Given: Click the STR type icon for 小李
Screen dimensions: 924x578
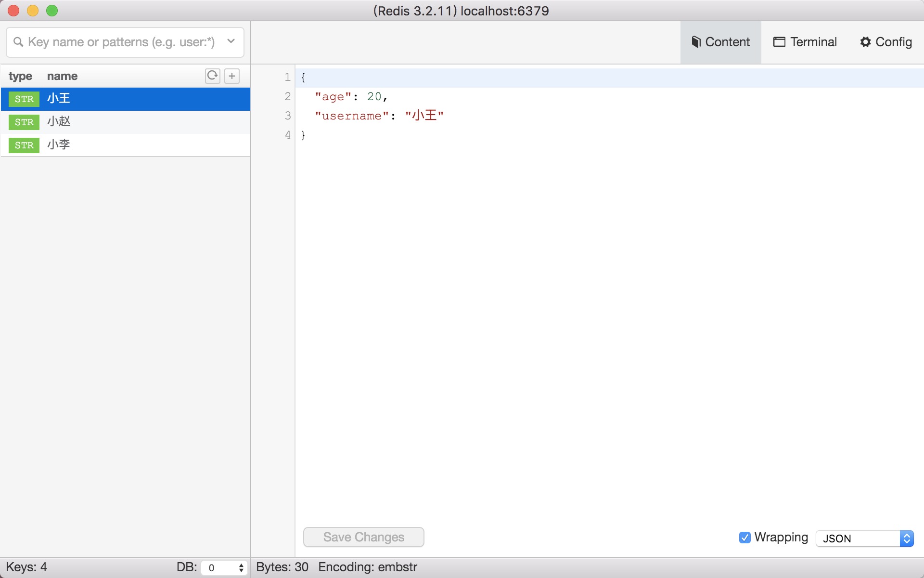Looking at the screenshot, I should pos(23,144).
